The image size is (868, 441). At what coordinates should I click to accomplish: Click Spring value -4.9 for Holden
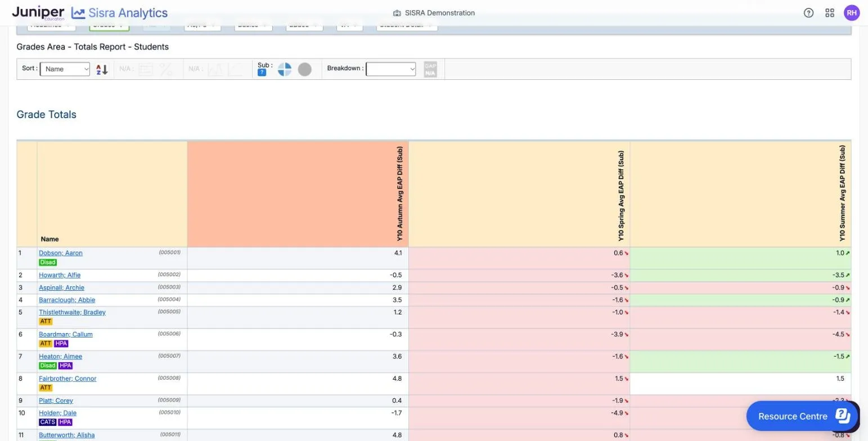click(x=617, y=413)
